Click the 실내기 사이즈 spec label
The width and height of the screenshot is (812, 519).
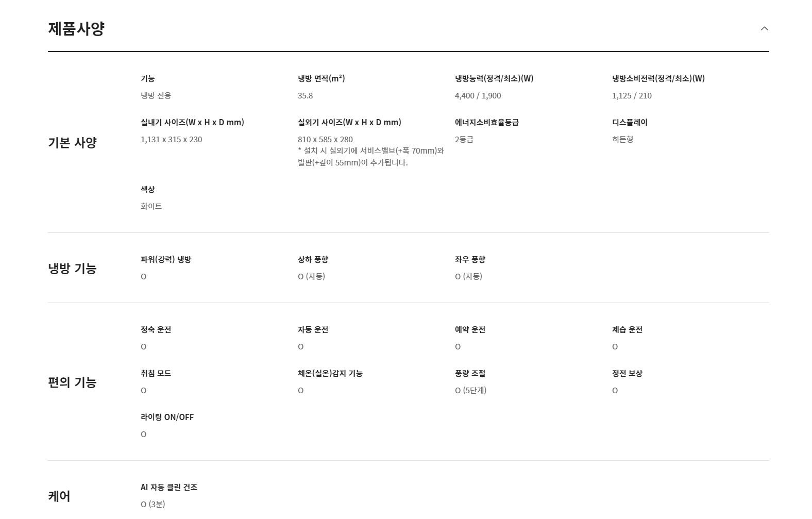[192, 122]
